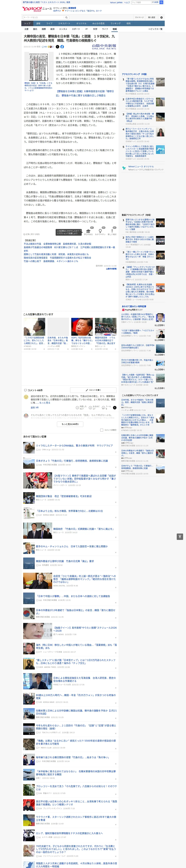Viewport: 186px width, 868px height.
Task: Close the reaction support tooltip
Action: (81, 231)
